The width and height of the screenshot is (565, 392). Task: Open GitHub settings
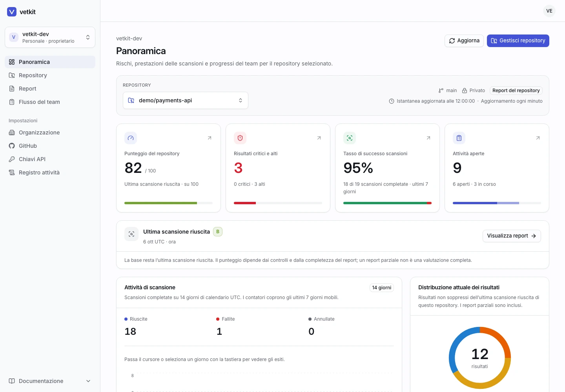point(50,146)
